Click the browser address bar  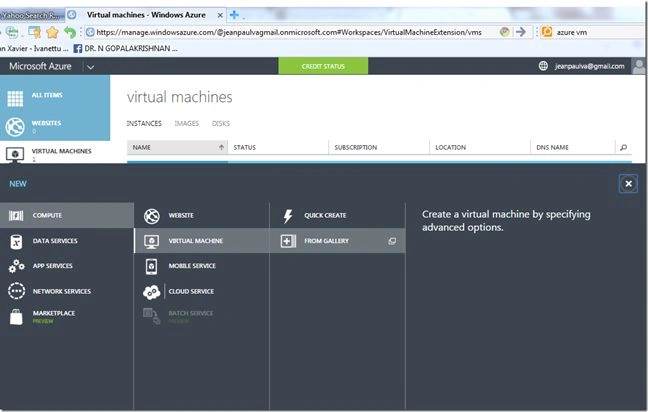pos(289,32)
